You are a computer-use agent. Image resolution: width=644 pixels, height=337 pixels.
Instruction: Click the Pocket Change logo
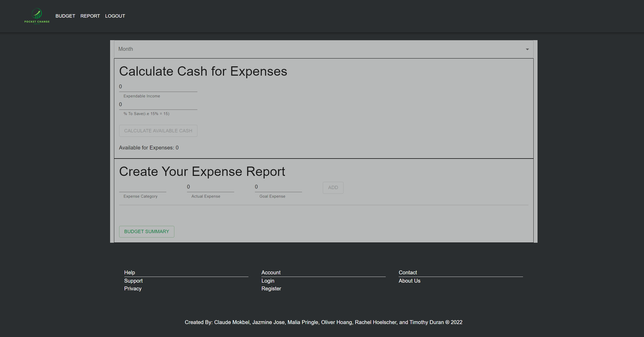click(37, 16)
